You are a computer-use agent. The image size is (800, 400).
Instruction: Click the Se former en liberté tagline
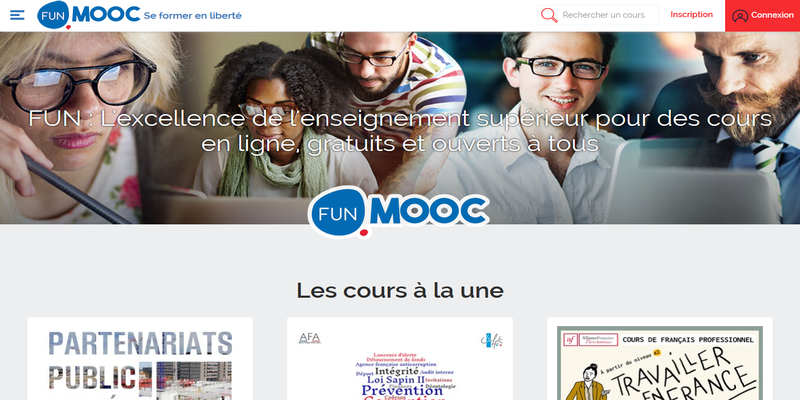point(192,15)
